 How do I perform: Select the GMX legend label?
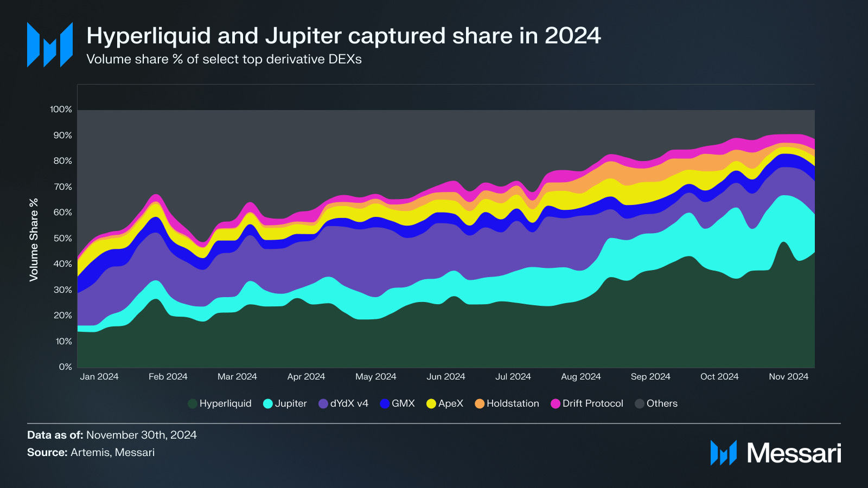point(403,403)
